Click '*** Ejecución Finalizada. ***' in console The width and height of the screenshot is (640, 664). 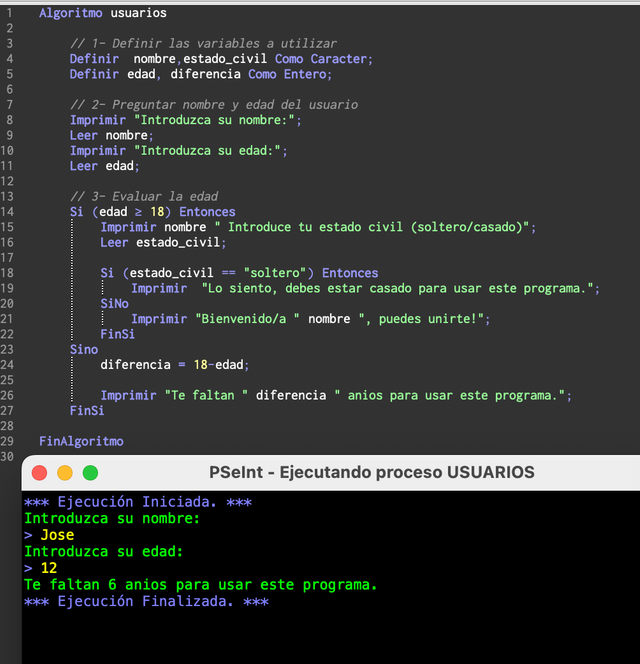(x=146, y=601)
